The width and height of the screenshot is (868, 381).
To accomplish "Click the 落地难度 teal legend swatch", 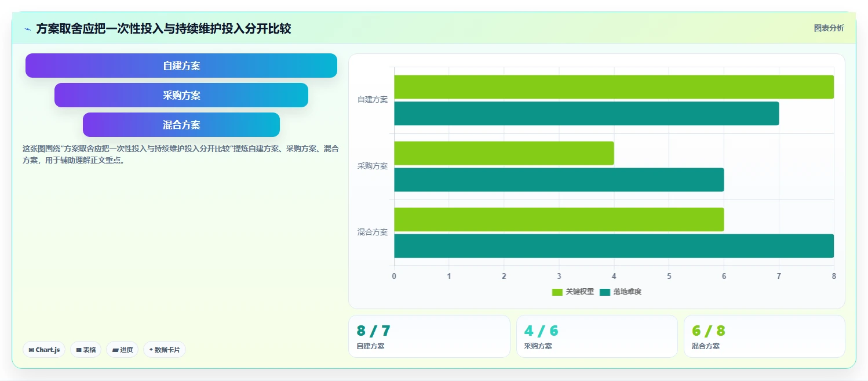I will (604, 292).
